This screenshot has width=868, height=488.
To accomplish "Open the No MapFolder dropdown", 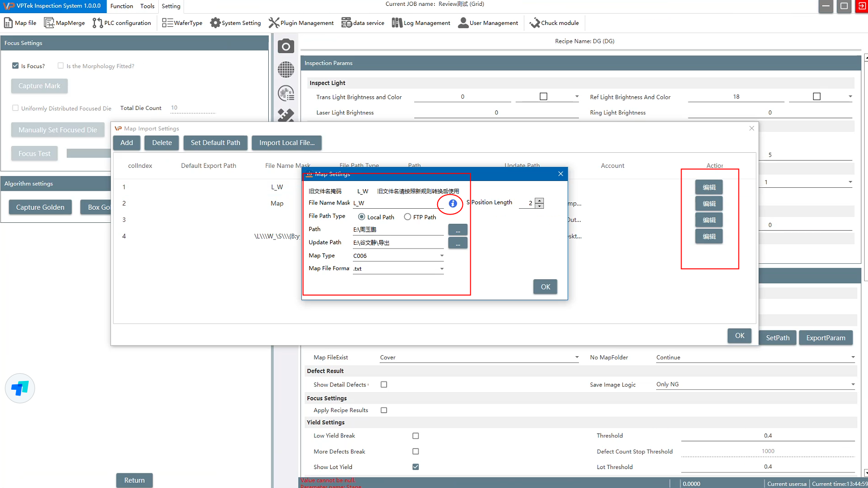I will point(755,357).
